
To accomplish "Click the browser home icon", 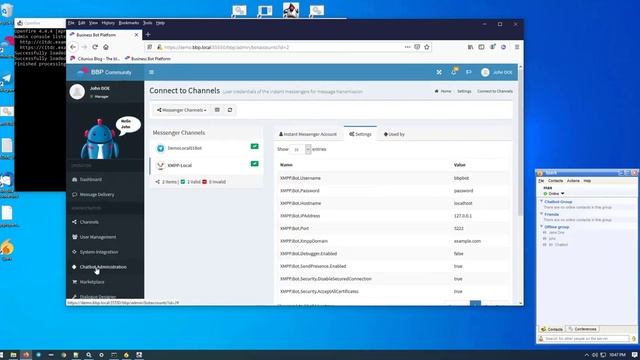I will coord(106,47).
